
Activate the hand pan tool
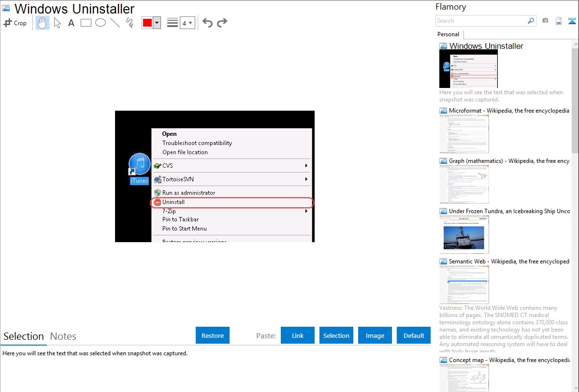point(43,23)
